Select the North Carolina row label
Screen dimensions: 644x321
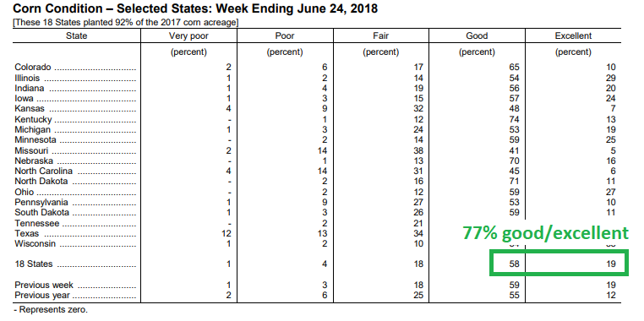(44, 171)
